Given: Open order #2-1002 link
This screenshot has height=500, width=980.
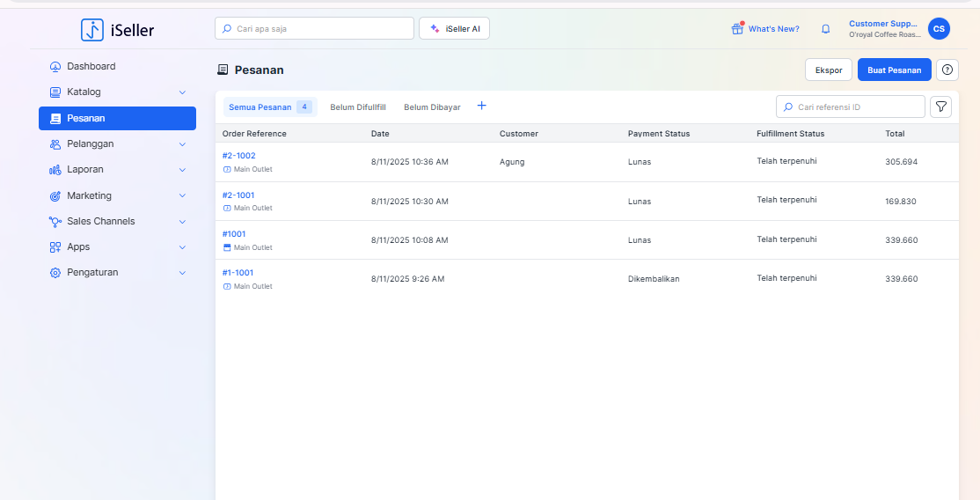Looking at the screenshot, I should tap(238, 156).
